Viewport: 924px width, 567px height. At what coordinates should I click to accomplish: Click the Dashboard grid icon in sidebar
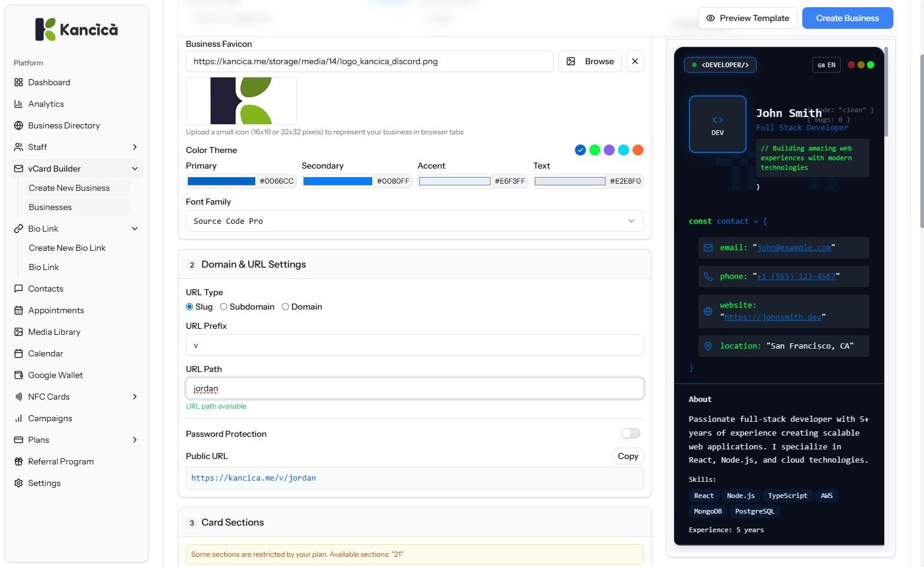point(19,82)
